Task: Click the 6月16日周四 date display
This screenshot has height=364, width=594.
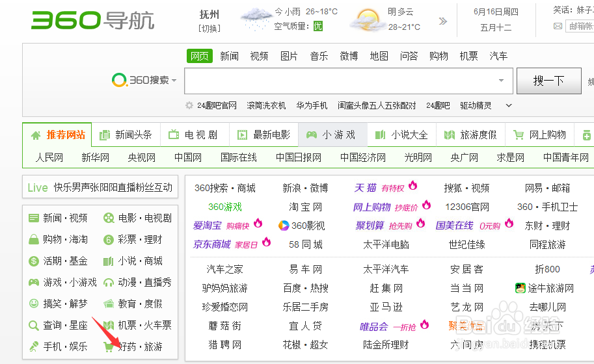Action: 496,12
